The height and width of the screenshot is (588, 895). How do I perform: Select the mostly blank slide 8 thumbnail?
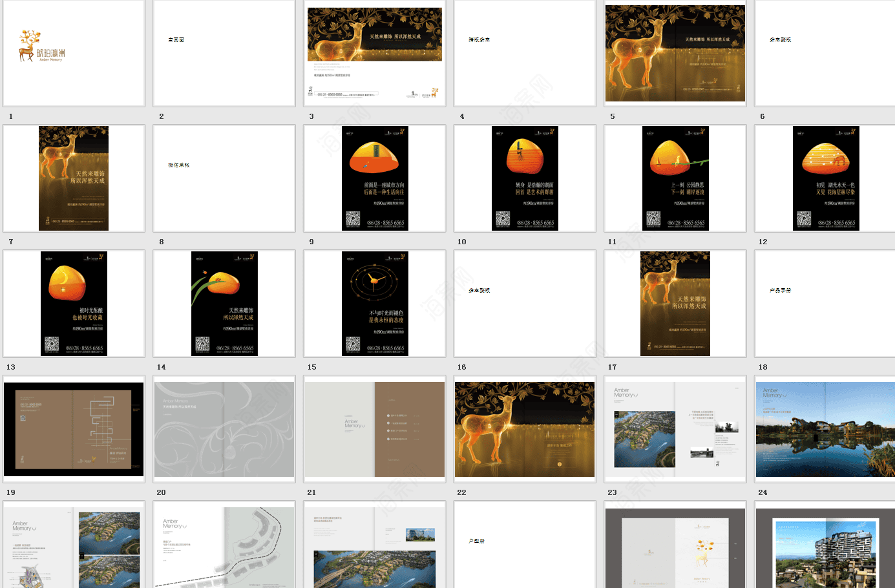coord(224,178)
